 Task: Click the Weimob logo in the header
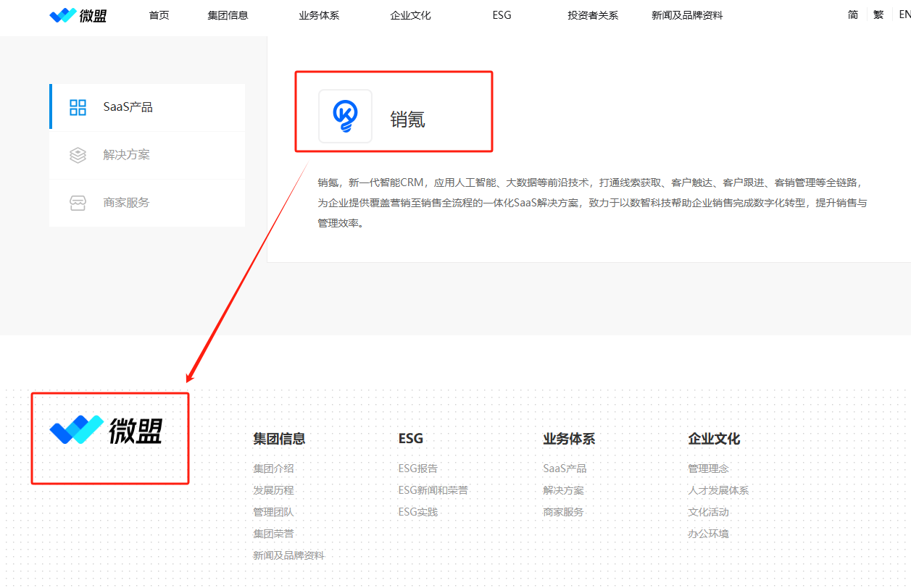(78, 15)
